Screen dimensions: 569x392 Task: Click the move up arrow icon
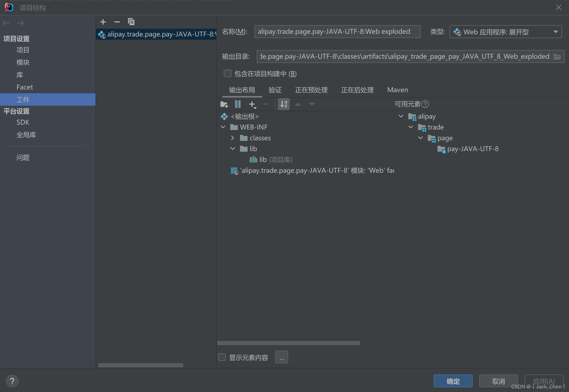298,104
